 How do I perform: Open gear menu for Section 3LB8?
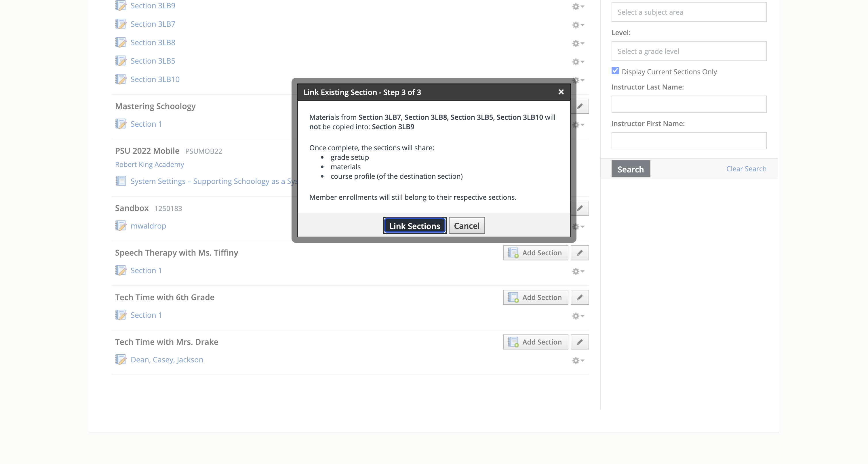click(x=578, y=43)
